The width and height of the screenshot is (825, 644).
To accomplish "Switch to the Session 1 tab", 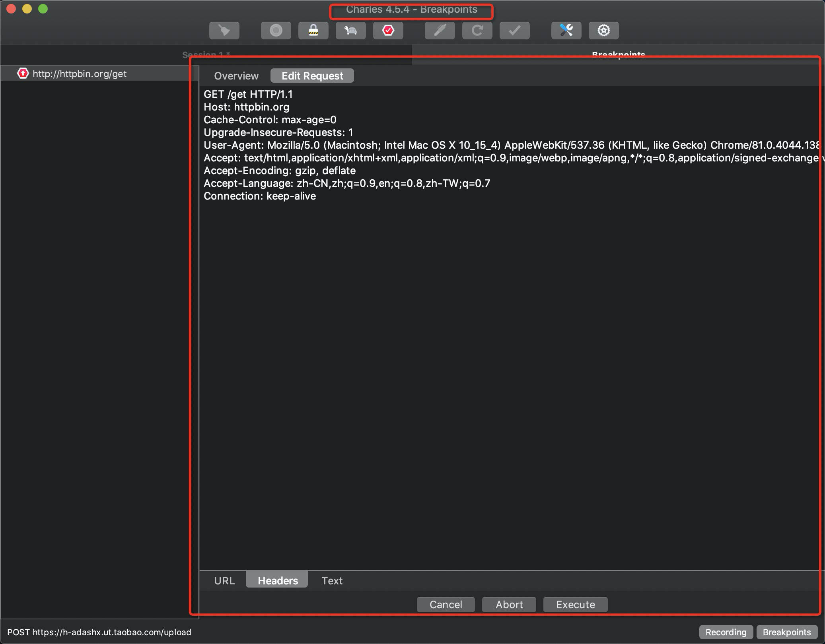I will pyautogui.click(x=206, y=55).
